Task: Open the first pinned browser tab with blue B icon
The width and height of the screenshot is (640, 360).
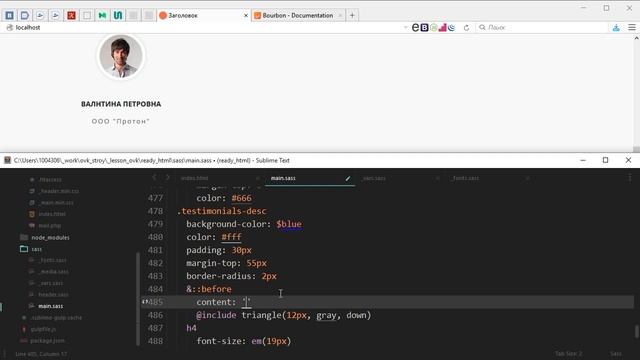Action: (x=9, y=16)
